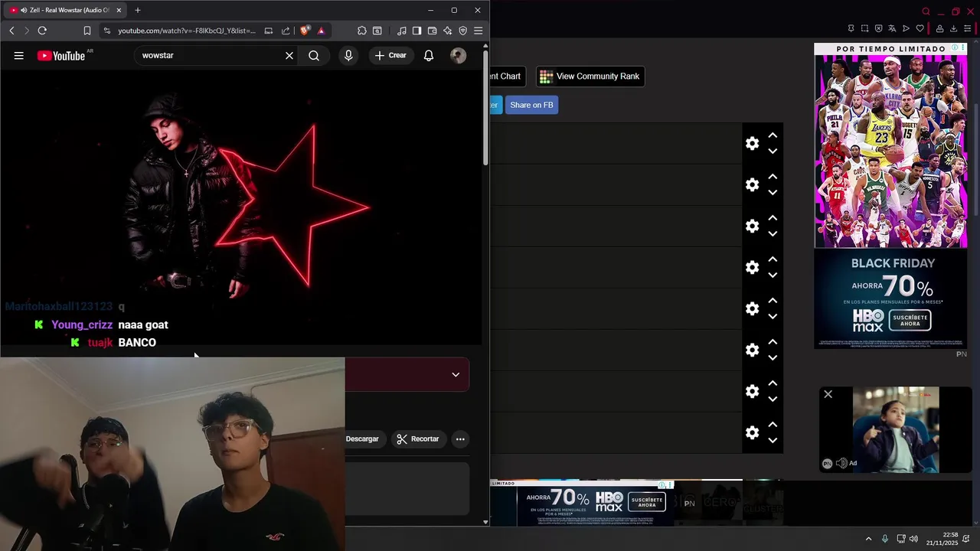Open YouTube notifications bell
980x551 pixels.
pyautogui.click(x=429, y=55)
